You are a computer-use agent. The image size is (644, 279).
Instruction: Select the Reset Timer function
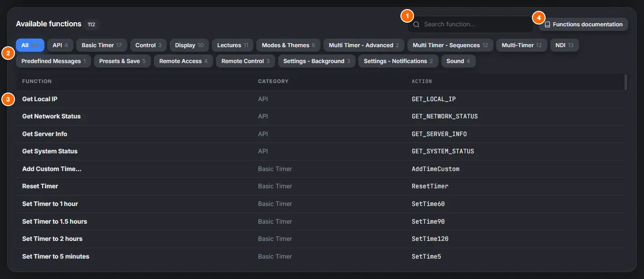(320, 186)
